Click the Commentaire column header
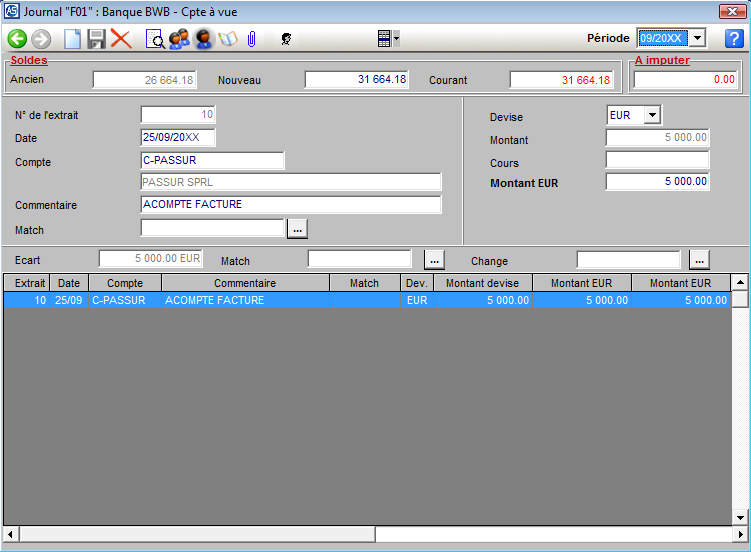The width and height of the screenshot is (751, 552). (x=245, y=283)
